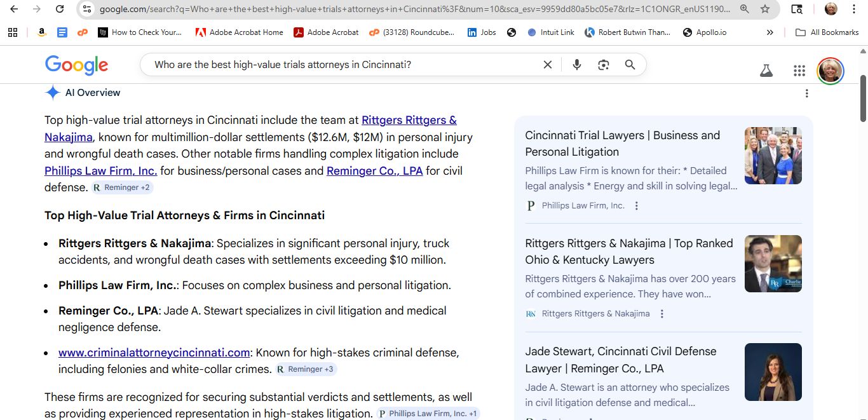Open the All Bookmarks folder
Viewport: 868px width, 420px height.
(827, 32)
